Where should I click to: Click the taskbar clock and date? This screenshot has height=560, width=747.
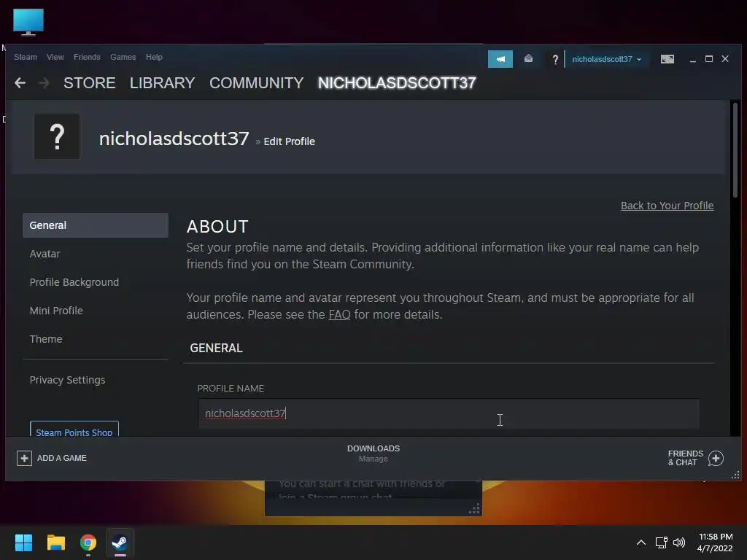pyautogui.click(x=715, y=542)
